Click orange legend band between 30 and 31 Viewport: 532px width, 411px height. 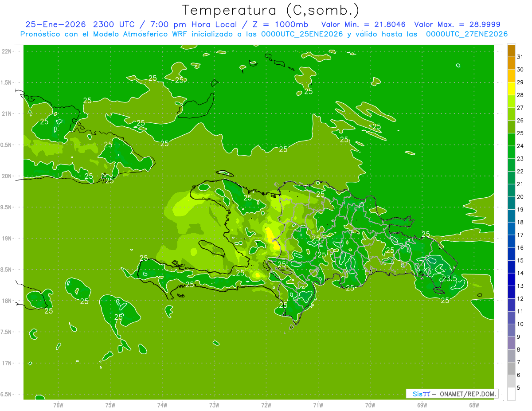[512, 63]
